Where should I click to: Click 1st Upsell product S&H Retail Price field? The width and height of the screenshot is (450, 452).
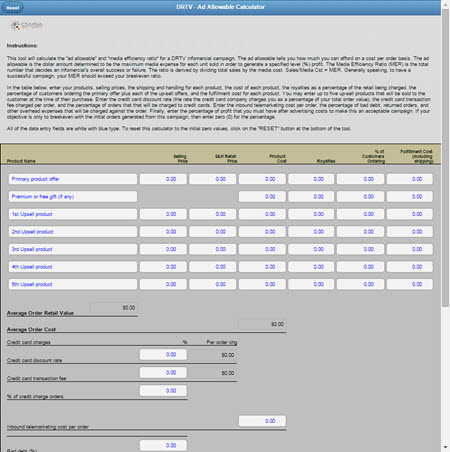(x=213, y=214)
